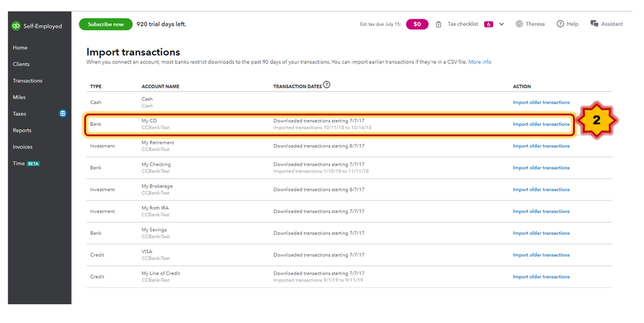Click 'Imported transactions 10/11/18 to 10/16/18' text
Image resolution: width=644 pixels, height=323 pixels.
322,128
